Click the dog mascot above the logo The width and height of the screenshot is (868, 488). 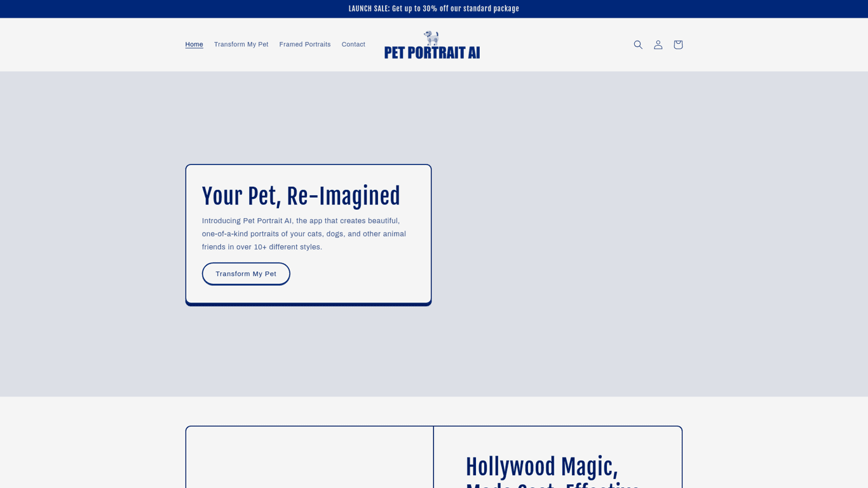pos(432,37)
